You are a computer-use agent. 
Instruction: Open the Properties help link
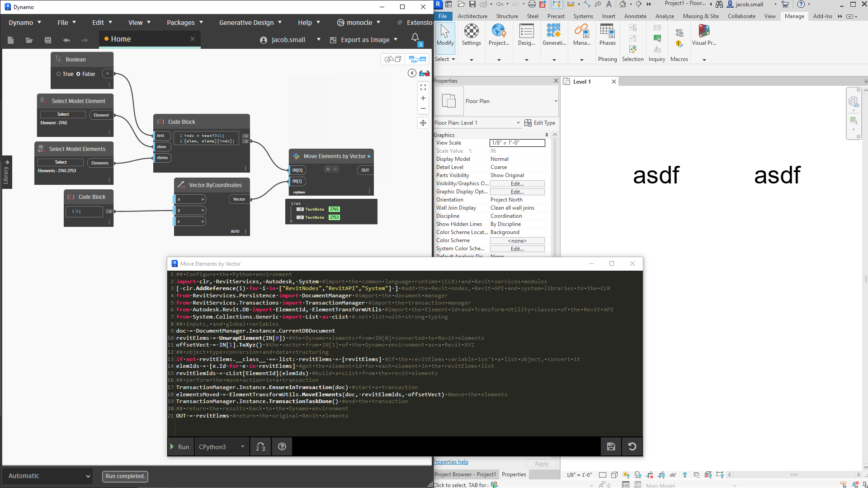(451, 462)
